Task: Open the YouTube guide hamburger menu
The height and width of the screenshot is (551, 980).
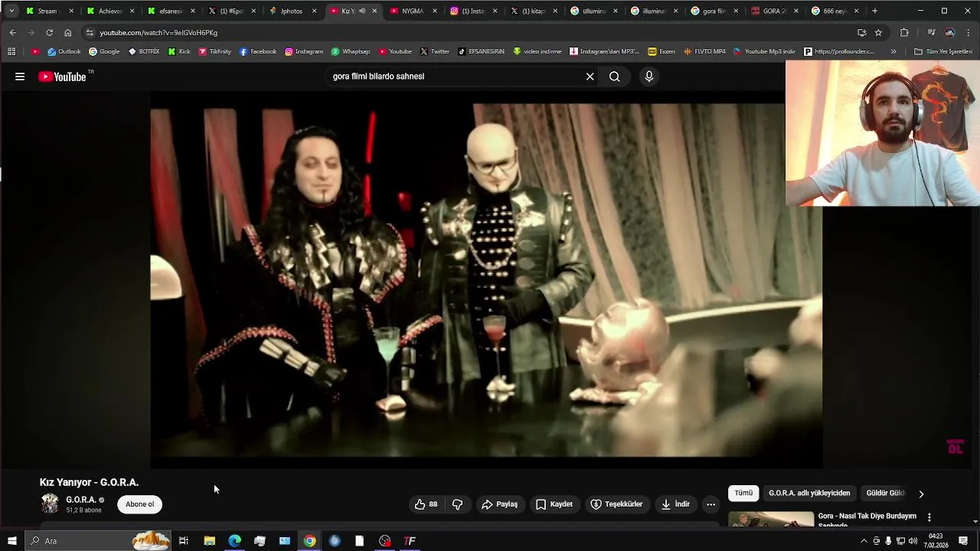Action: pyautogui.click(x=20, y=77)
